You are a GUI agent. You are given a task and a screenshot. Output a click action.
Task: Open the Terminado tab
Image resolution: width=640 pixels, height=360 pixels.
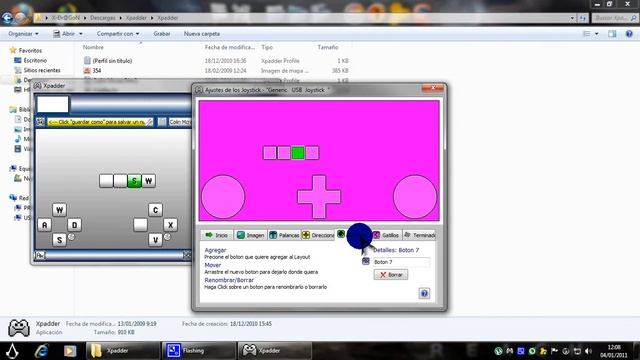pyautogui.click(x=419, y=235)
